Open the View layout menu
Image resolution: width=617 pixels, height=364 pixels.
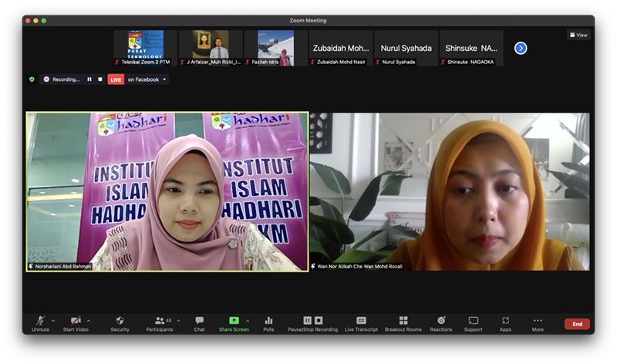point(578,35)
